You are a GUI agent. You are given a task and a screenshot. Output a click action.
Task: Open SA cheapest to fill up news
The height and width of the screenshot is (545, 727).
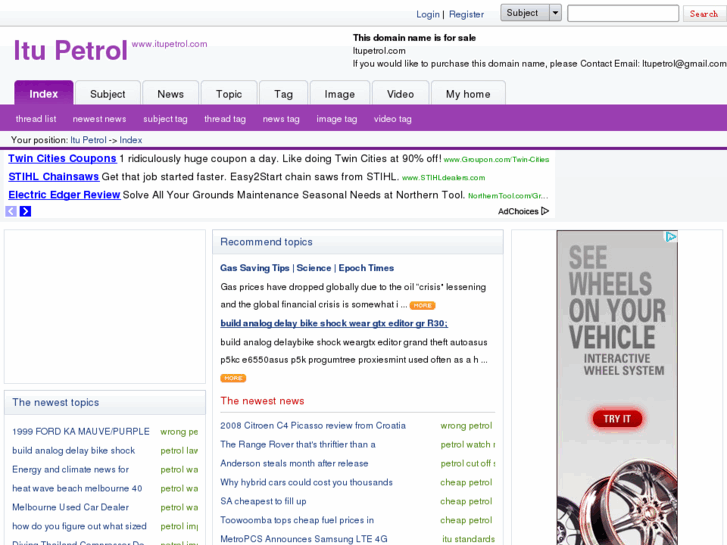pyautogui.click(x=263, y=501)
